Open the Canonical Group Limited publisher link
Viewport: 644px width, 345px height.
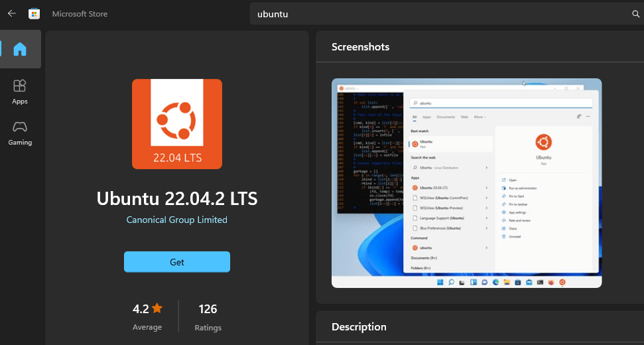[x=177, y=220]
